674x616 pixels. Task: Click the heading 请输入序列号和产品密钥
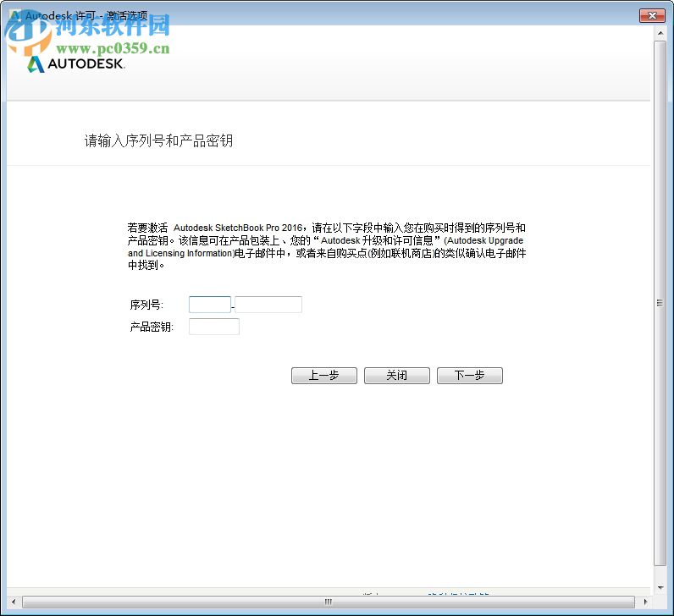tap(158, 140)
